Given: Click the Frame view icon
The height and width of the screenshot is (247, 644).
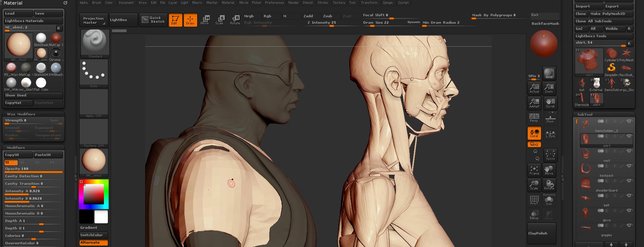Looking at the screenshot, I should click(534, 170).
